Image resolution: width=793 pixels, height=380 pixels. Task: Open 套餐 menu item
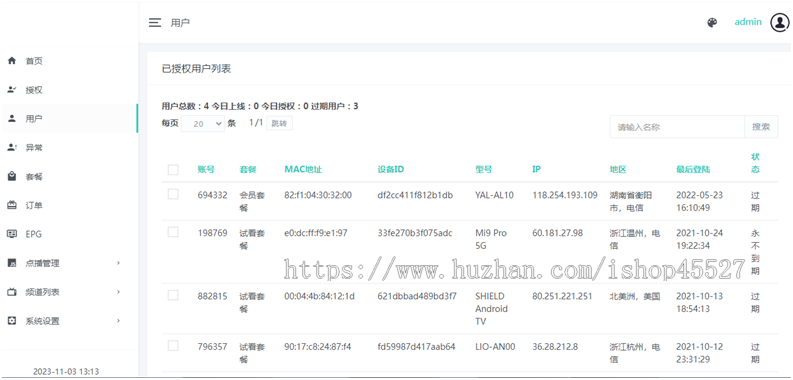click(34, 177)
